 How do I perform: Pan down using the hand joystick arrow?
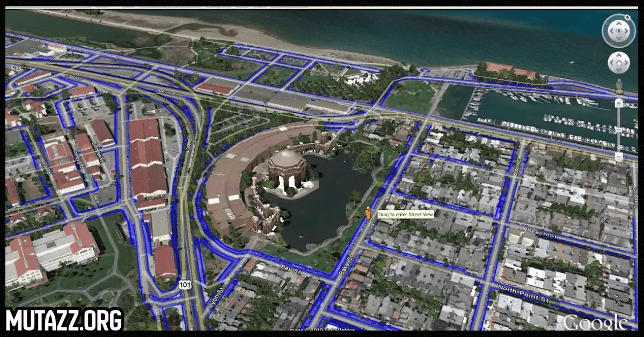pyautogui.click(x=619, y=70)
